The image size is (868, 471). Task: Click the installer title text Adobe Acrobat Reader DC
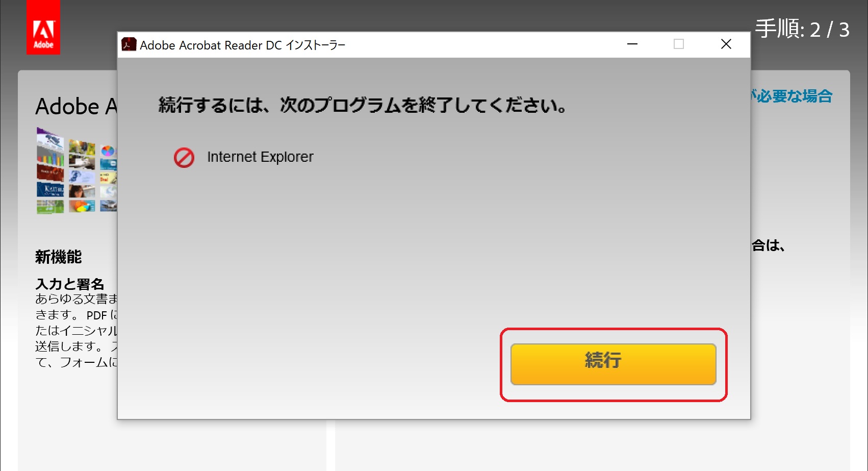243,45
